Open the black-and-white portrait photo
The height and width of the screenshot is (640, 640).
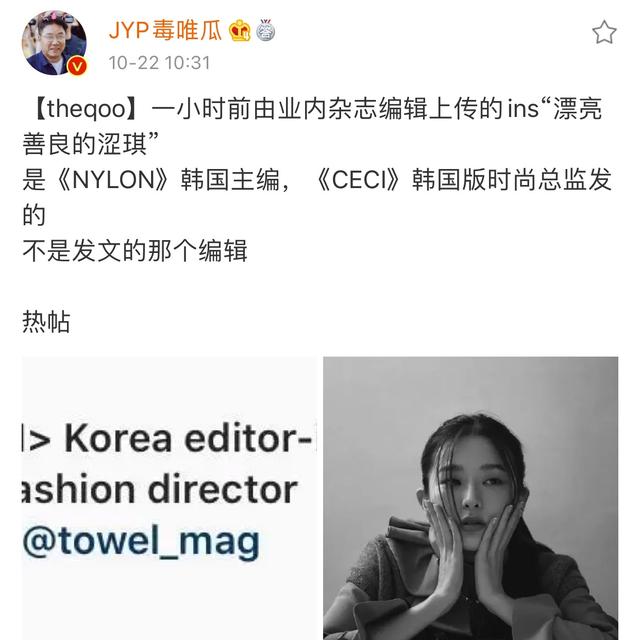[471, 498]
